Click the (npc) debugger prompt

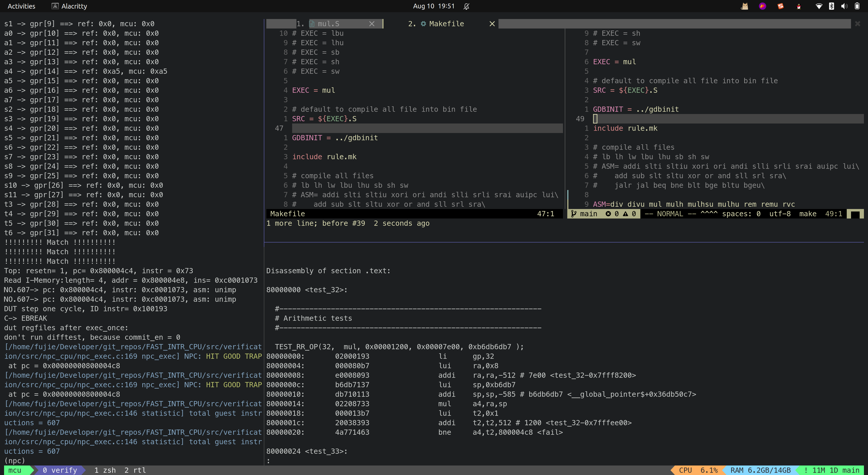(14, 461)
